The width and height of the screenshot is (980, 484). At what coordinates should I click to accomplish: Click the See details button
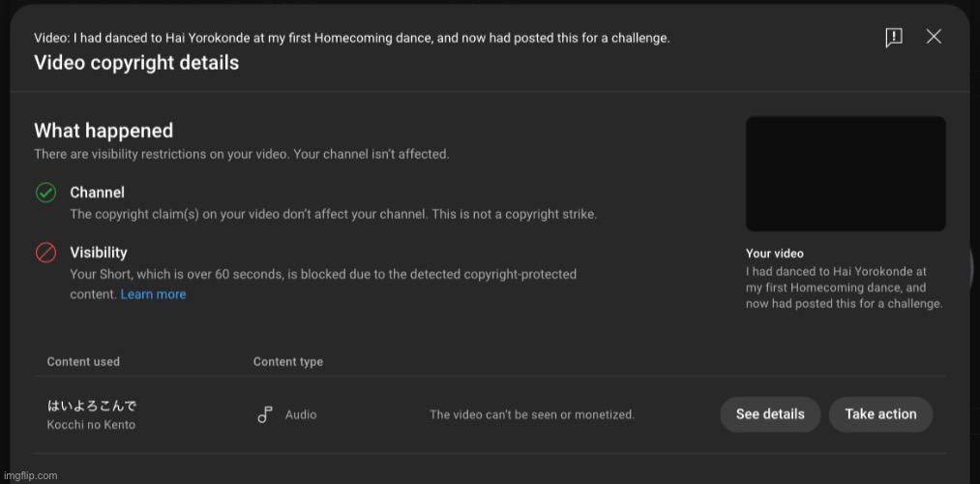(770, 414)
